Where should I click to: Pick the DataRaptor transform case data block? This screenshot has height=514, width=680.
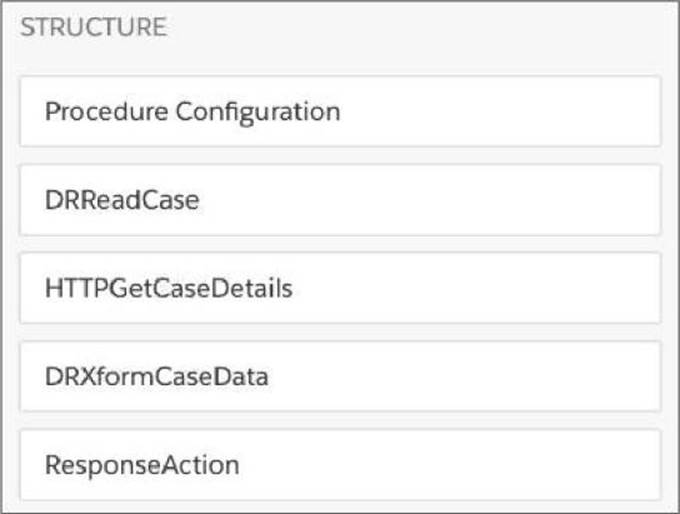(x=340, y=377)
